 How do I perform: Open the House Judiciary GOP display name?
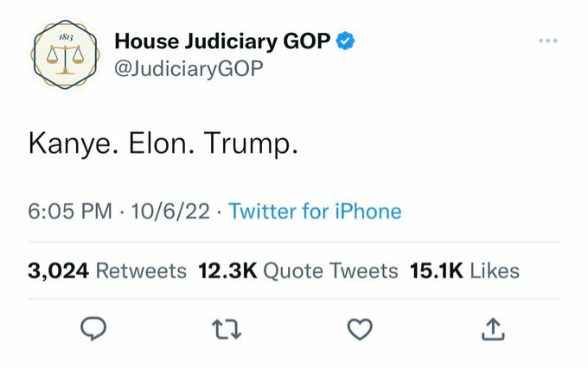222,41
